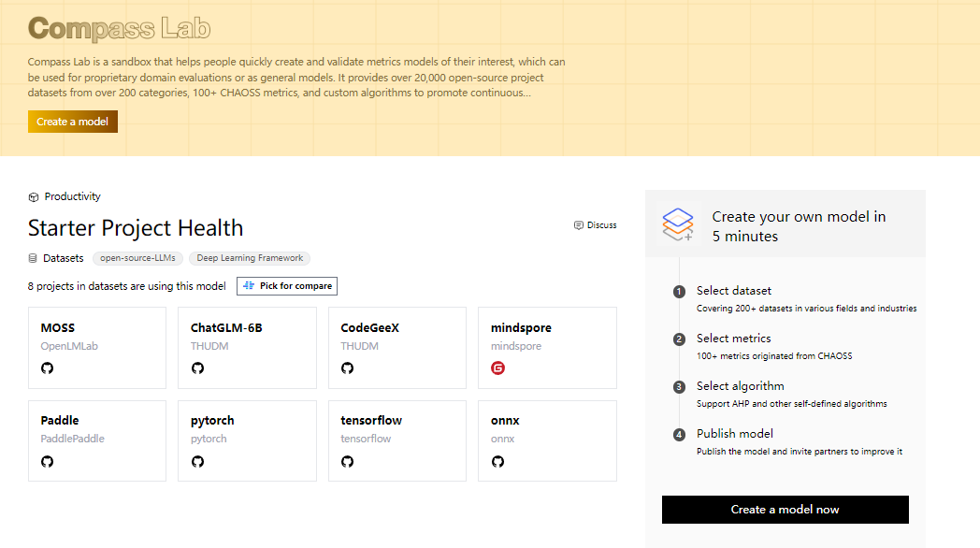
Task: Open the GitHub icon on CodeGeeX card
Action: 348,368
